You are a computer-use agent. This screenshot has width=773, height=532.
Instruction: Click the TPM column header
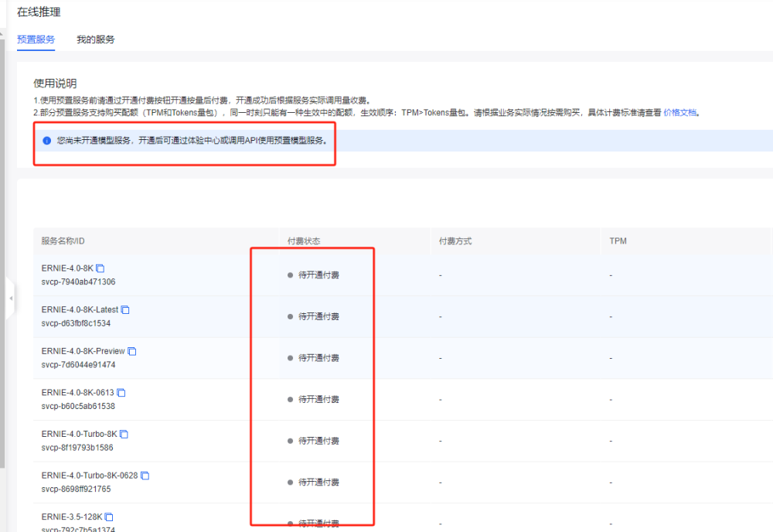click(x=618, y=241)
